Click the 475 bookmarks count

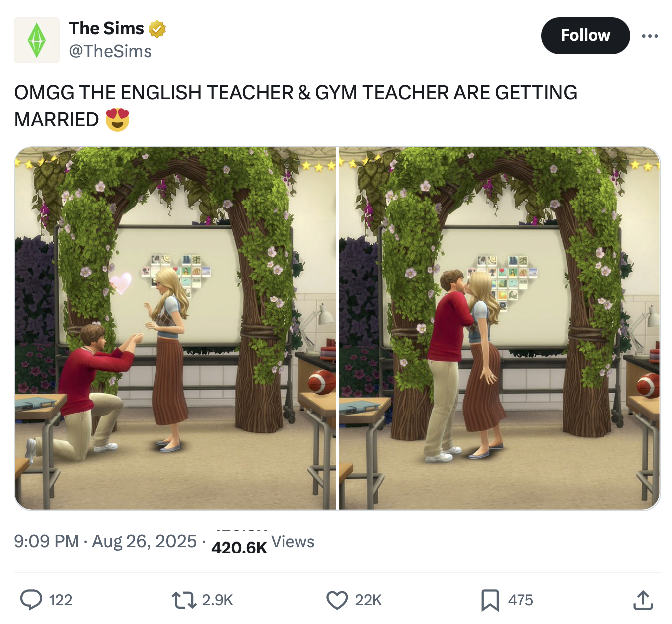click(x=521, y=600)
